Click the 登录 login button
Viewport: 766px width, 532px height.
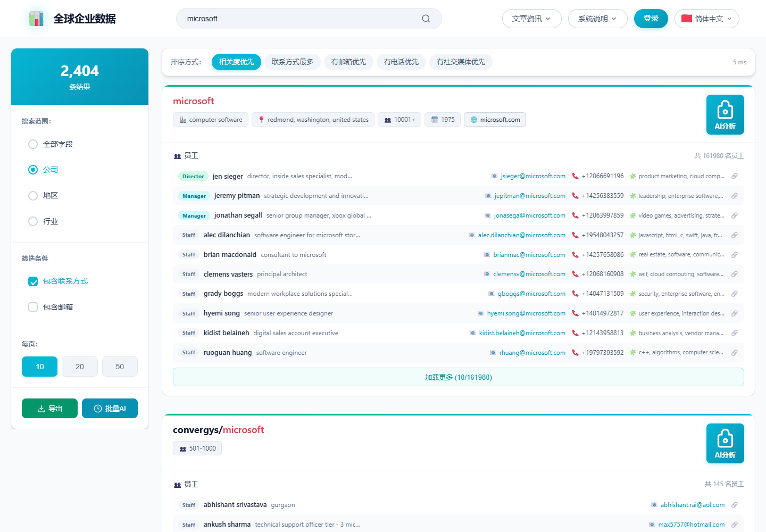[651, 19]
